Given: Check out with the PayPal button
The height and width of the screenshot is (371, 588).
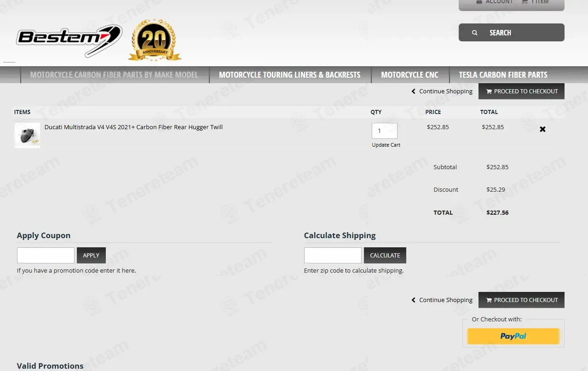Looking at the screenshot, I should click(513, 336).
